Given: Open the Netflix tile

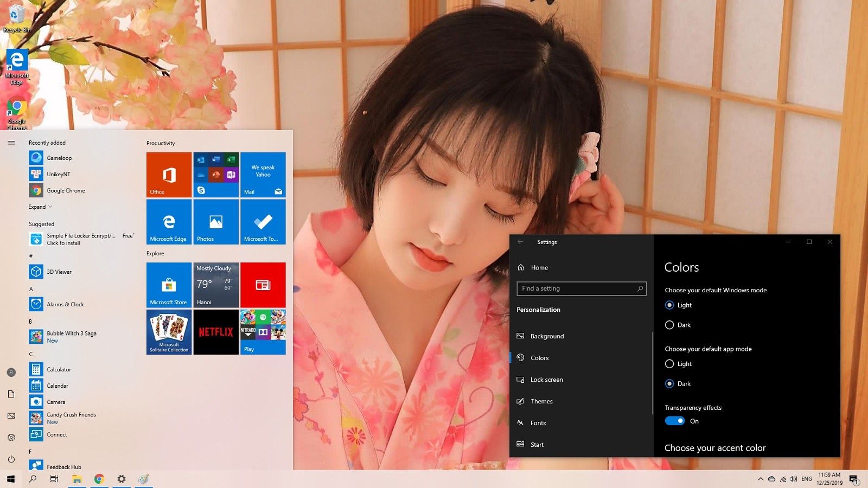Looking at the screenshot, I should [216, 332].
